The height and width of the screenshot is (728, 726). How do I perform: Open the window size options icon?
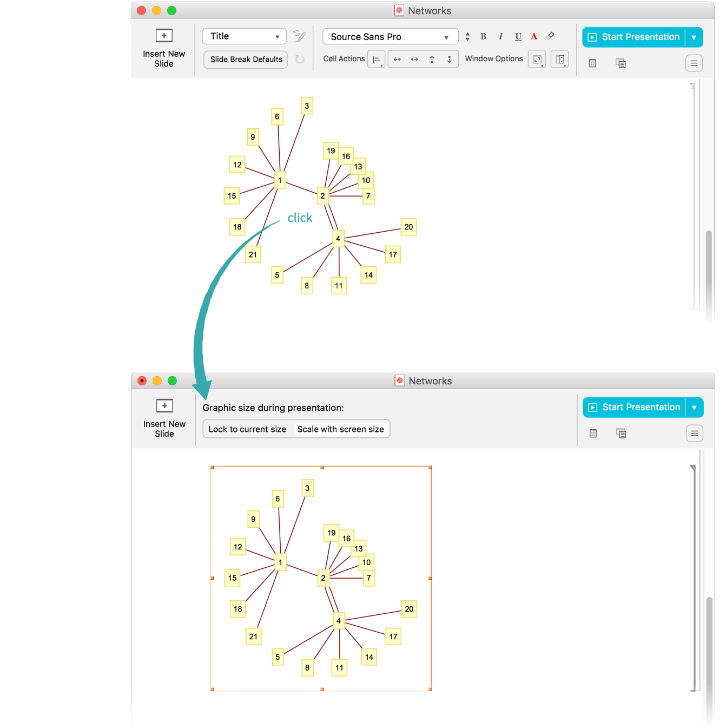pyautogui.click(x=537, y=59)
